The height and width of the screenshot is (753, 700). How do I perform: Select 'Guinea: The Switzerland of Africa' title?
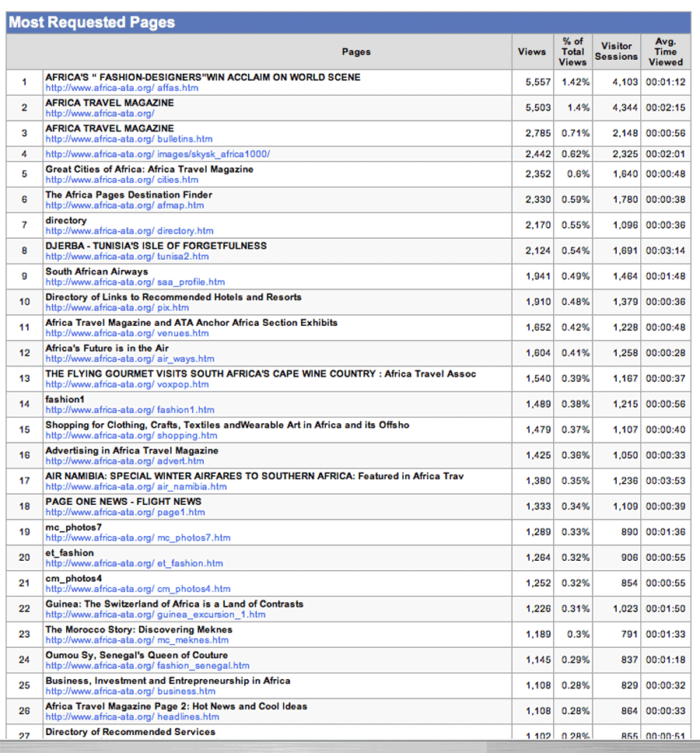click(x=174, y=604)
